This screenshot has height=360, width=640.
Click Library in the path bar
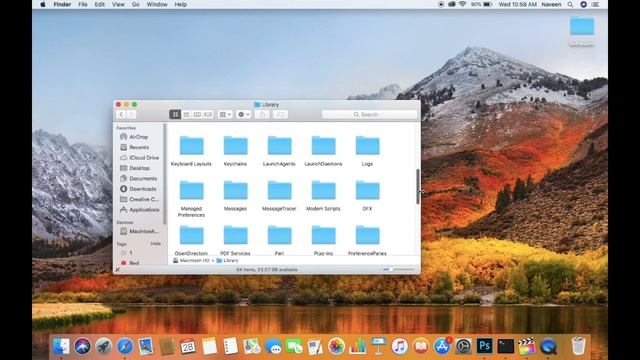pos(228,260)
